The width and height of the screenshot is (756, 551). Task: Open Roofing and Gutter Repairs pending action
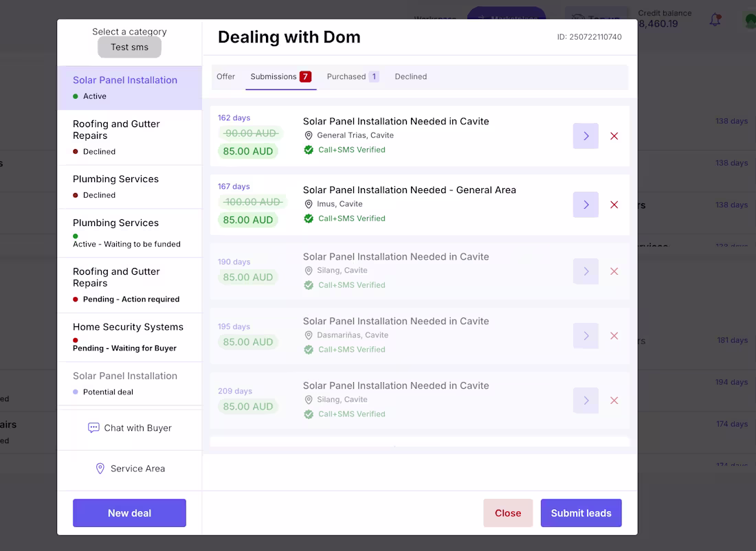pos(129,285)
